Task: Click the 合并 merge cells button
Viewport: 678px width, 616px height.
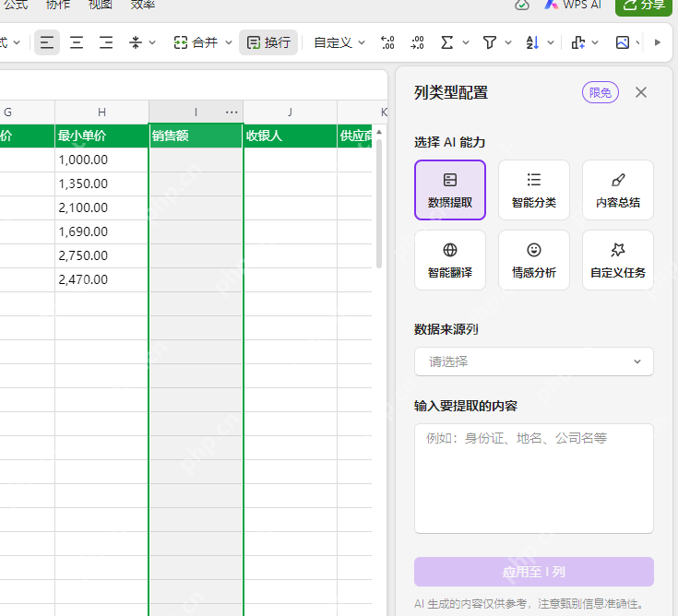Action: [x=196, y=42]
